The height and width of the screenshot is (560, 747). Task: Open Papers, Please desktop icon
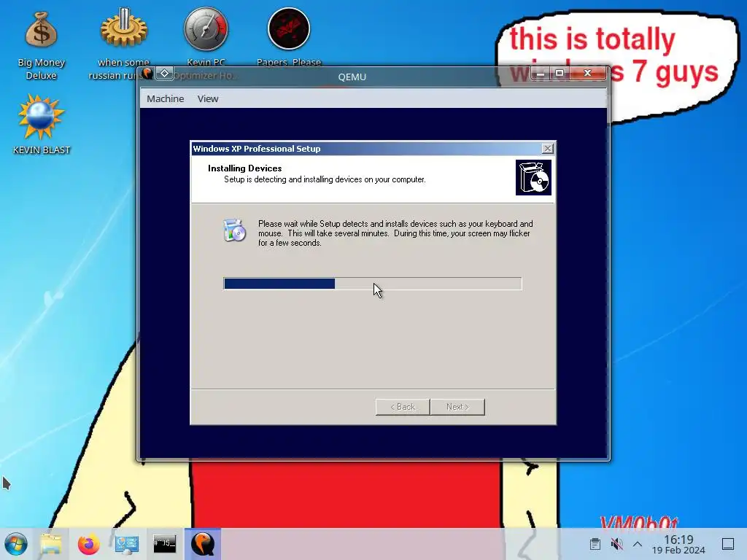(x=289, y=37)
